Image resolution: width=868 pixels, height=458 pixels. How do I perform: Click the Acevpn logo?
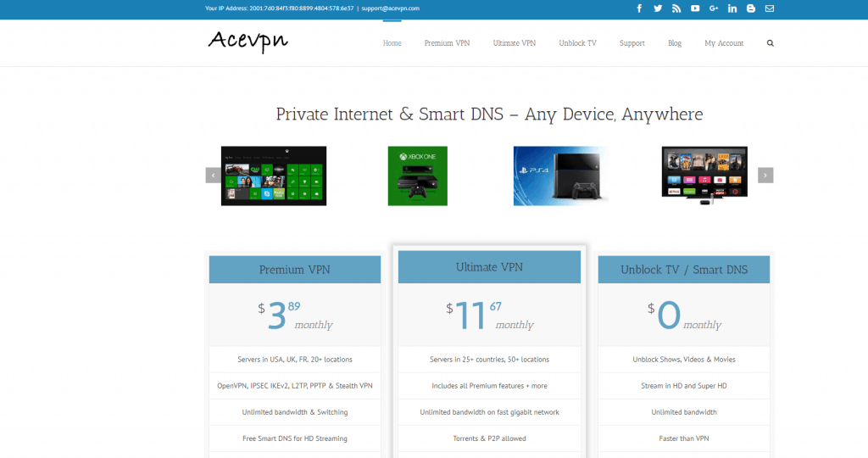[248, 41]
